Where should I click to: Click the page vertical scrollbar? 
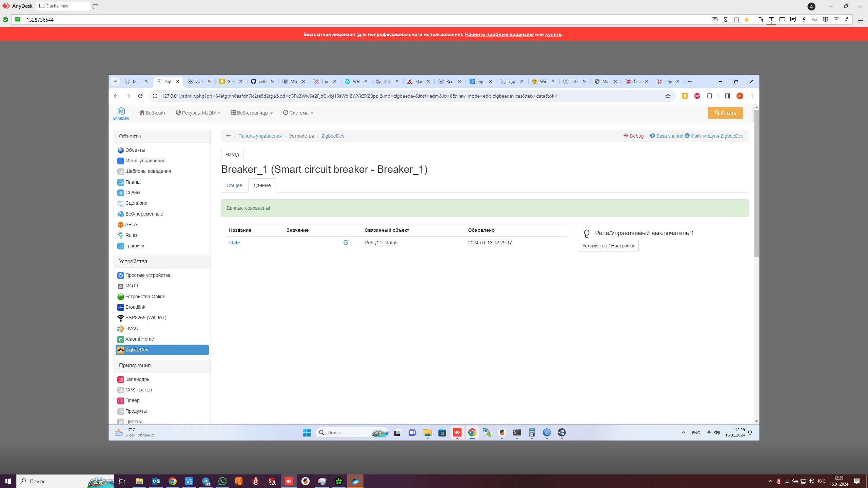[756, 183]
